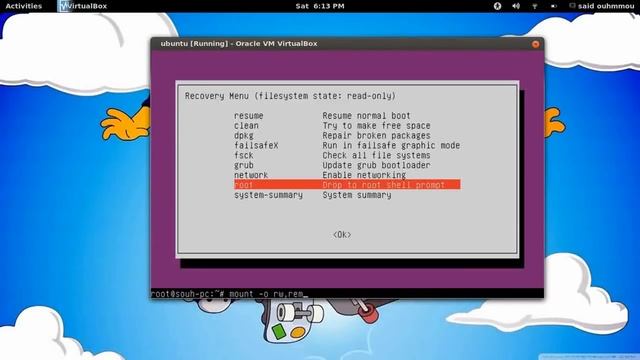
Task: Select the resume recovery menu entry
Action: (249, 116)
